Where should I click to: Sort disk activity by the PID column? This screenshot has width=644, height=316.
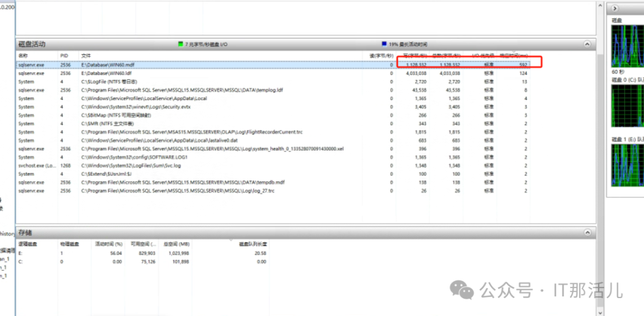pyautogui.click(x=64, y=55)
